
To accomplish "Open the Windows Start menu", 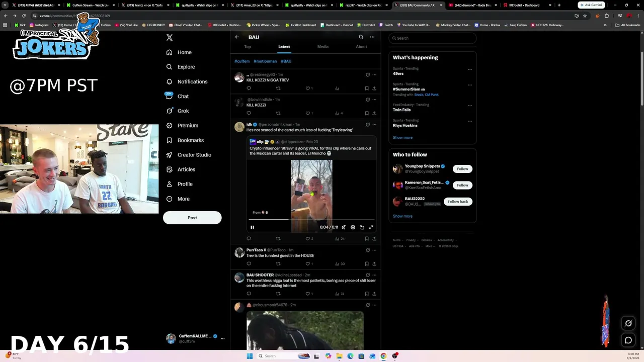I will [250, 356].
